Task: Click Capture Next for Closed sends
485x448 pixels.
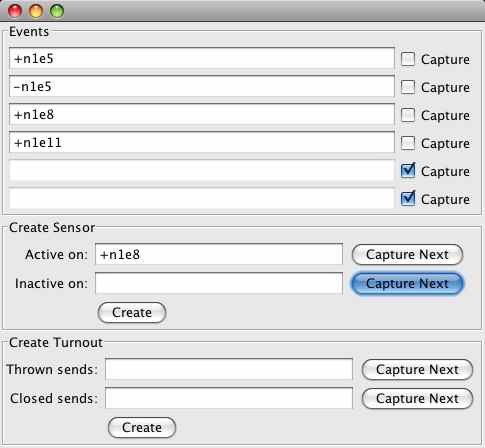Action: pos(417,399)
